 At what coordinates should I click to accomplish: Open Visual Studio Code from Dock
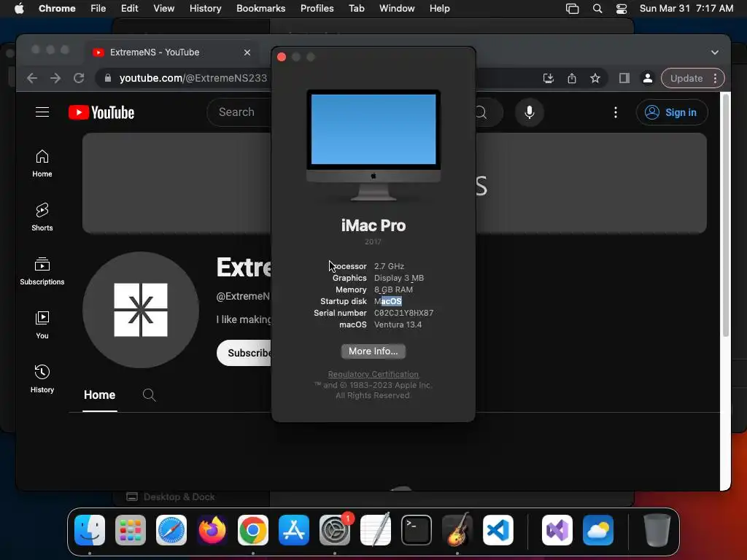pyautogui.click(x=498, y=530)
